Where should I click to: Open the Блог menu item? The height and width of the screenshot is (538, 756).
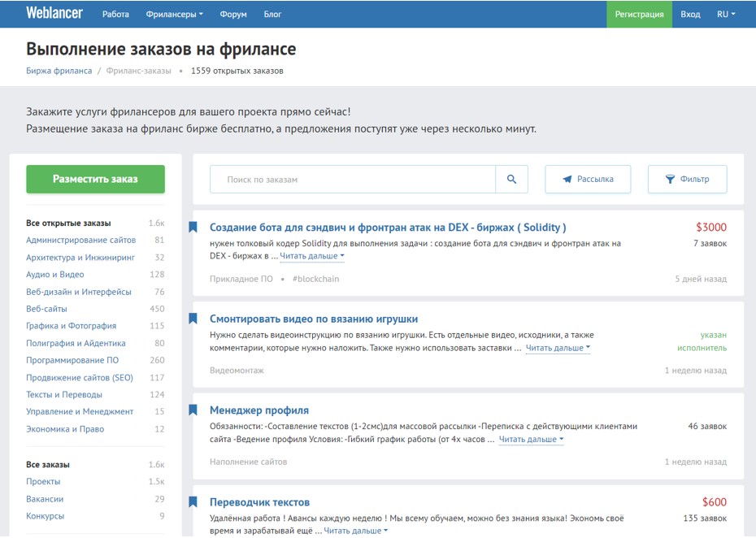pos(272,14)
